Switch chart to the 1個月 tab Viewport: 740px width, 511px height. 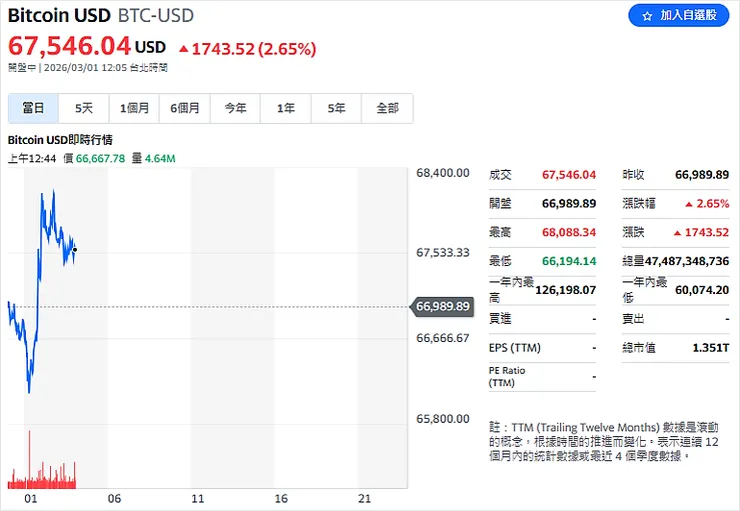[135, 109]
